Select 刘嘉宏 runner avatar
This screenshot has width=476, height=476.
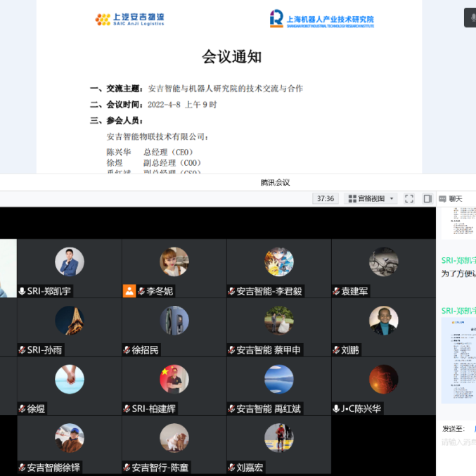coord(279,438)
